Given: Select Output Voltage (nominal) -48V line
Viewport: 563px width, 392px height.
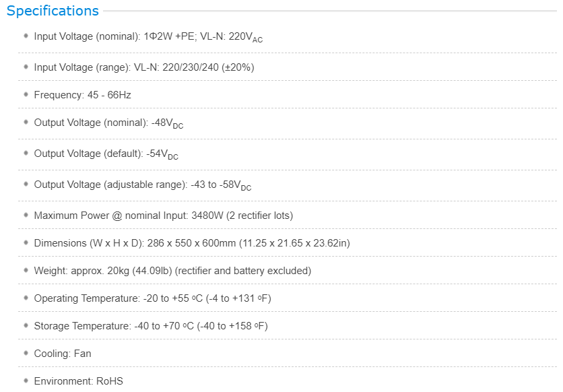Looking at the screenshot, I should coord(108,123).
